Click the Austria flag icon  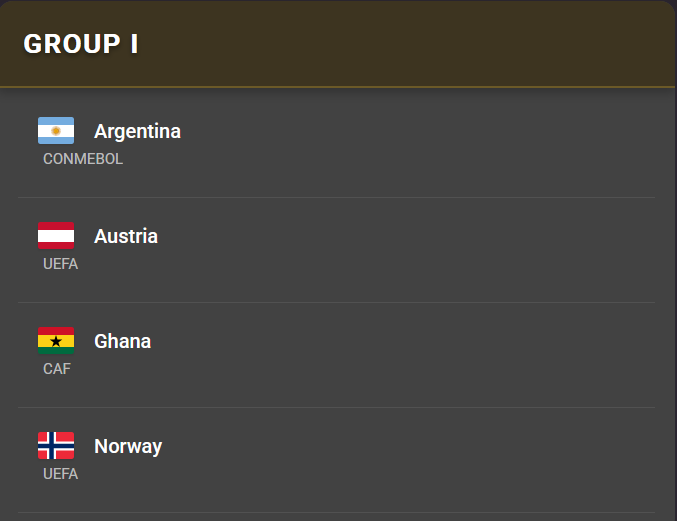pos(56,236)
